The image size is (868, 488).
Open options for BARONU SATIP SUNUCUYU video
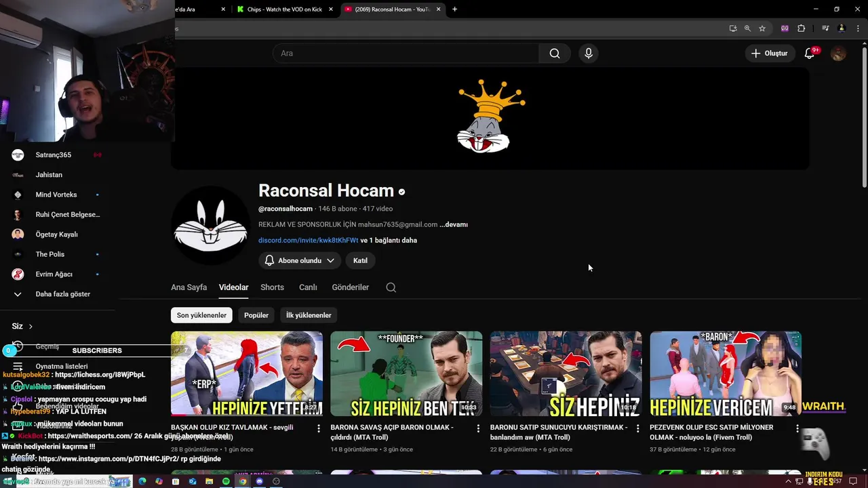click(x=637, y=428)
